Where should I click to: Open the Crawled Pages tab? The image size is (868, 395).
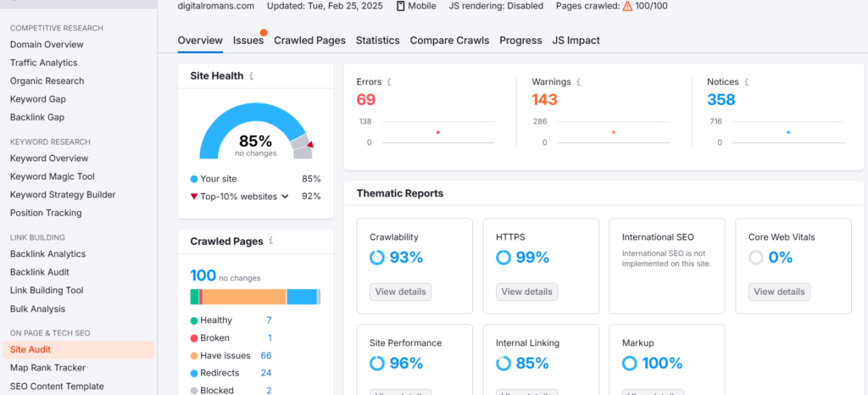309,41
